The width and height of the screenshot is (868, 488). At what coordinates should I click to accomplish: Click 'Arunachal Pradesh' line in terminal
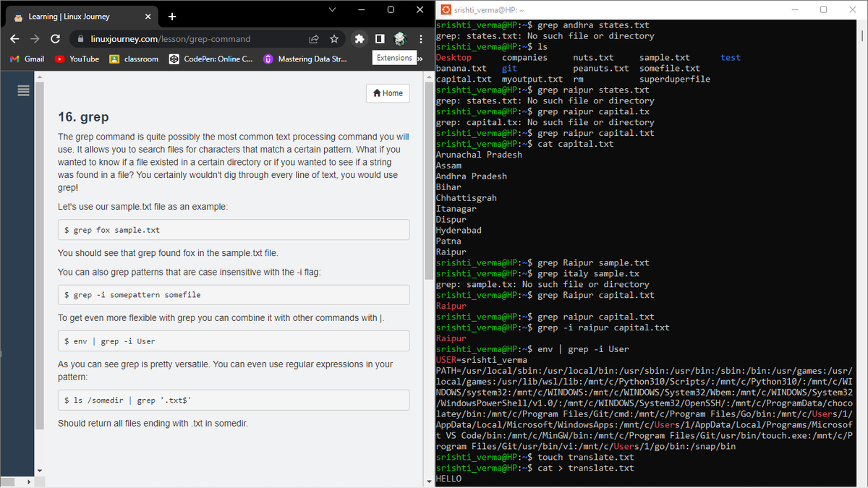click(479, 155)
